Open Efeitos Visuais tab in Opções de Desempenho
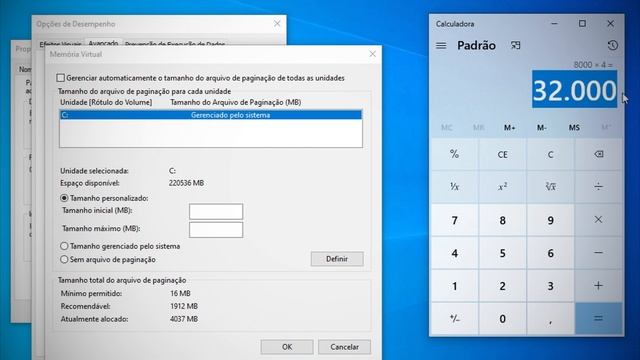Image resolution: width=640 pixels, height=360 pixels. click(x=60, y=44)
